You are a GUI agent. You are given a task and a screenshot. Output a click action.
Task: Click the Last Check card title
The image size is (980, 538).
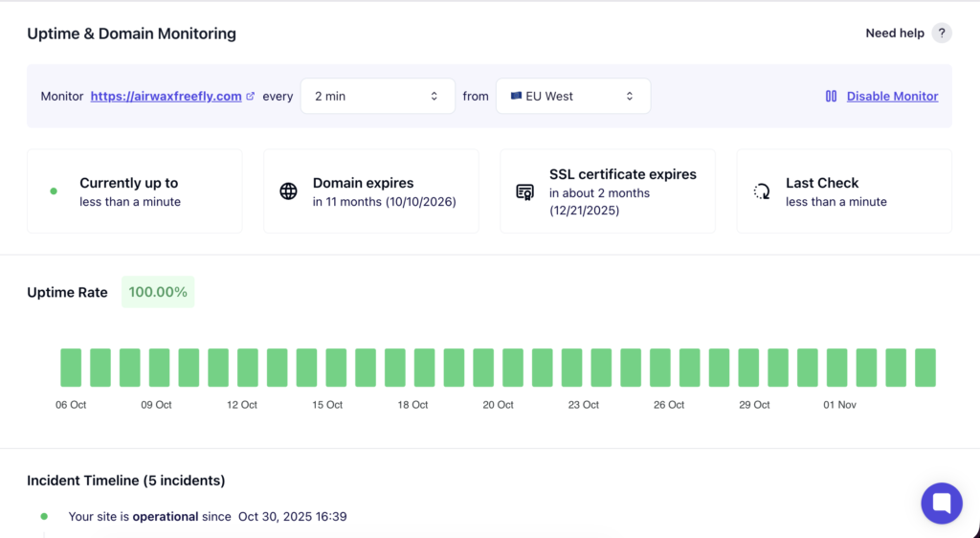pos(822,183)
